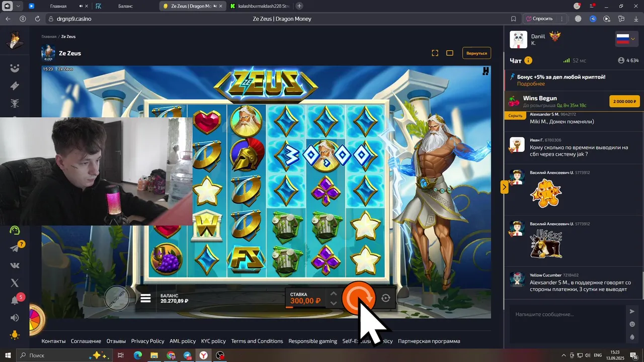Open language dropdown with Russian flag
The image size is (644, 362).
[x=626, y=39]
